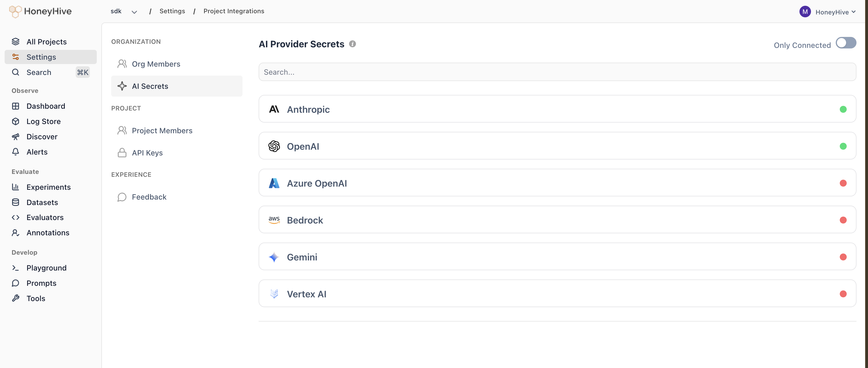Open the sdk project dropdown
Viewport: 868px width, 368px height.
(x=134, y=12)
